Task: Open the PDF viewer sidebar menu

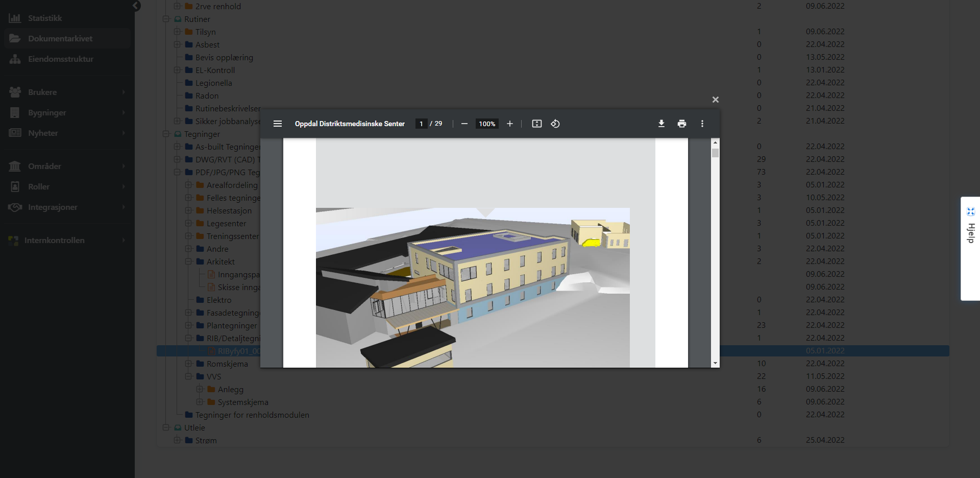Action: pyautogui.click(x=278, y=124)
